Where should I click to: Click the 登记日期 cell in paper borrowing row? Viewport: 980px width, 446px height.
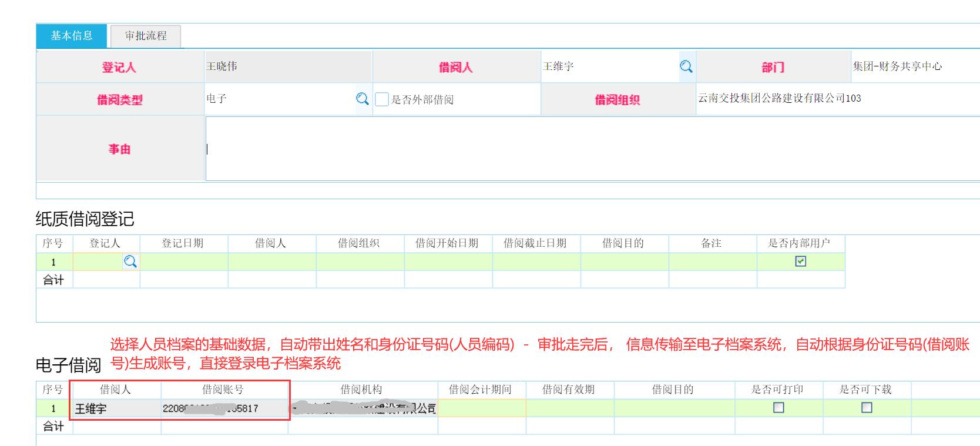point(184,262)
